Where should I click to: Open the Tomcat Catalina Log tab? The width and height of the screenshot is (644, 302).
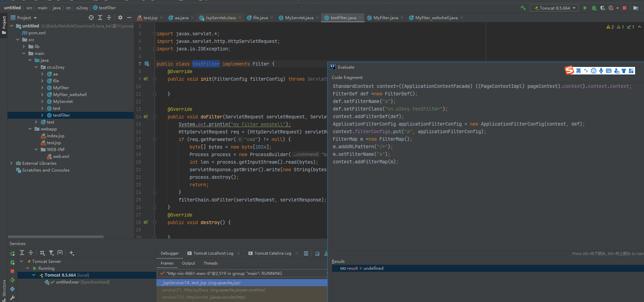(x=273, y=253)
